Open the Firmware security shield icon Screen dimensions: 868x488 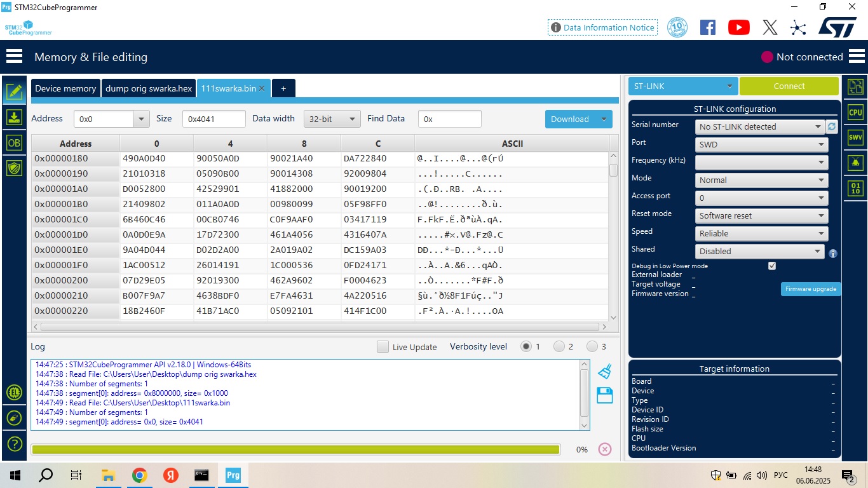point(14,168)
